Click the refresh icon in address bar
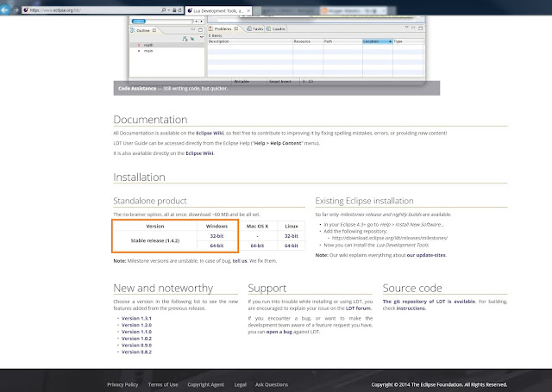552x392 pixels. pos(180,10)
